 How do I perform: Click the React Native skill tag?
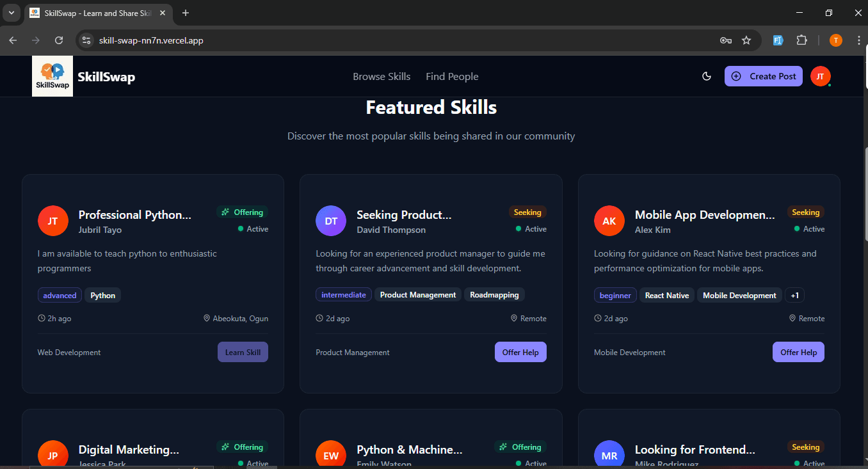(x=667, y=296)
